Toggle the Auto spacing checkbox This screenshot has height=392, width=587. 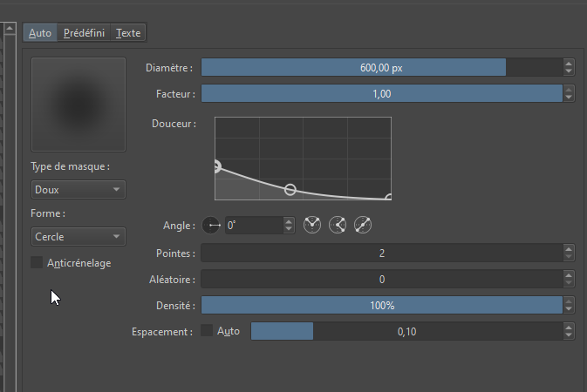coord(207,331)
